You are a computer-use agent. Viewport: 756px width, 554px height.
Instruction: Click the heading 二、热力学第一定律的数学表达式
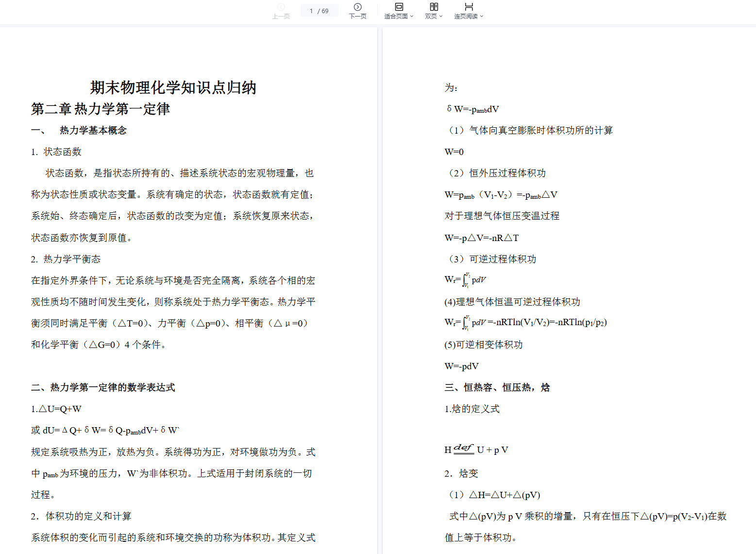103,387
